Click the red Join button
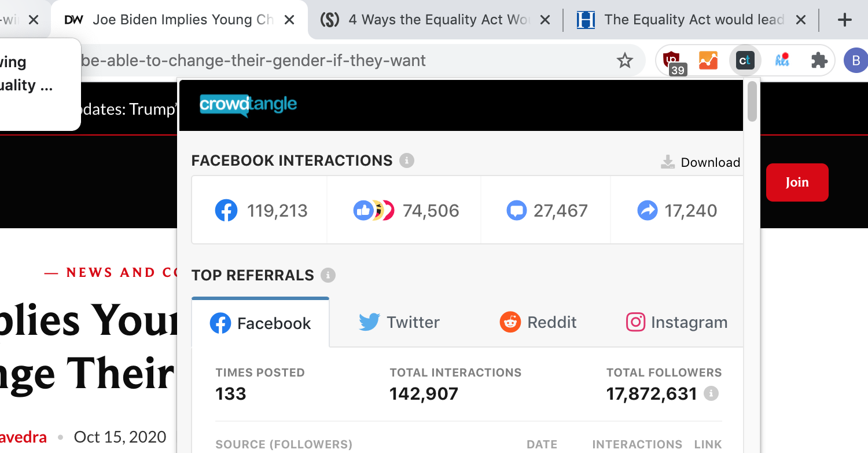The height and width of the screenshot is (453, 868). tap(797, 182)
